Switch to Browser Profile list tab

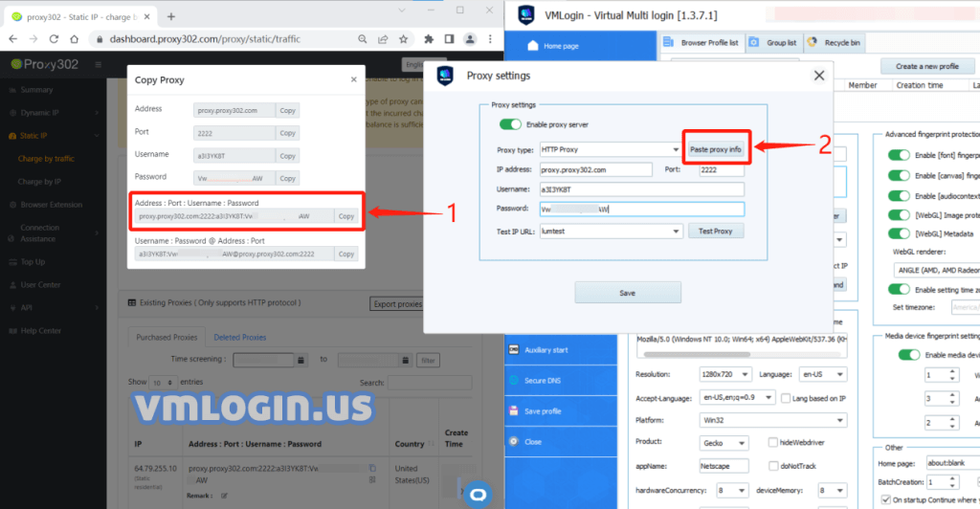(702, 42)
